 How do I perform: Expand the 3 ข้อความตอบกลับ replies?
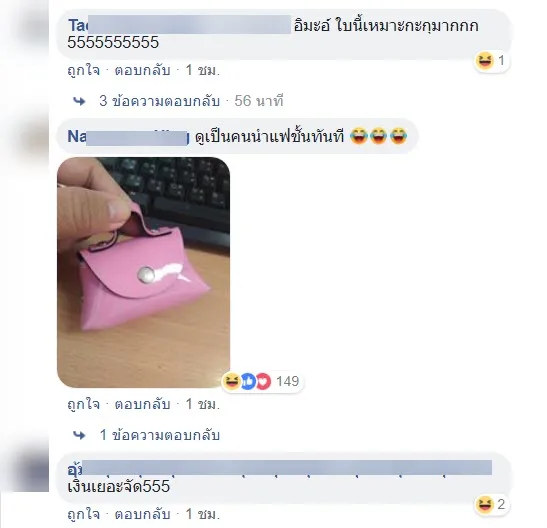point(159,101)
